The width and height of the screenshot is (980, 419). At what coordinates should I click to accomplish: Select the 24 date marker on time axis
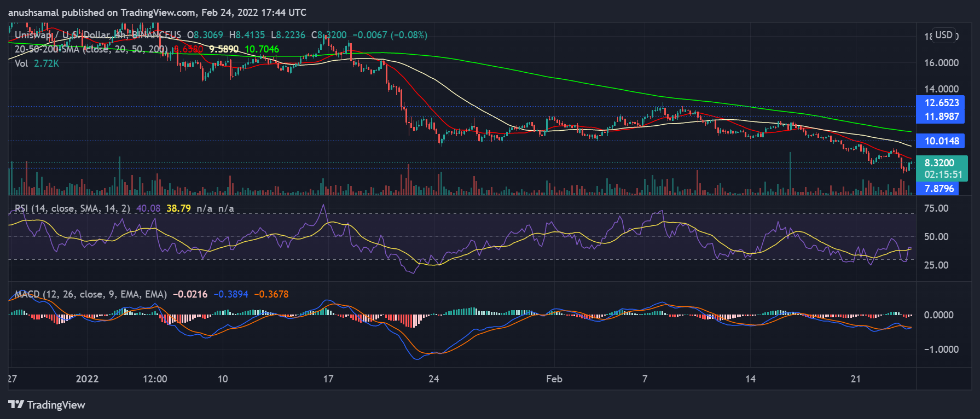(433, 379)
